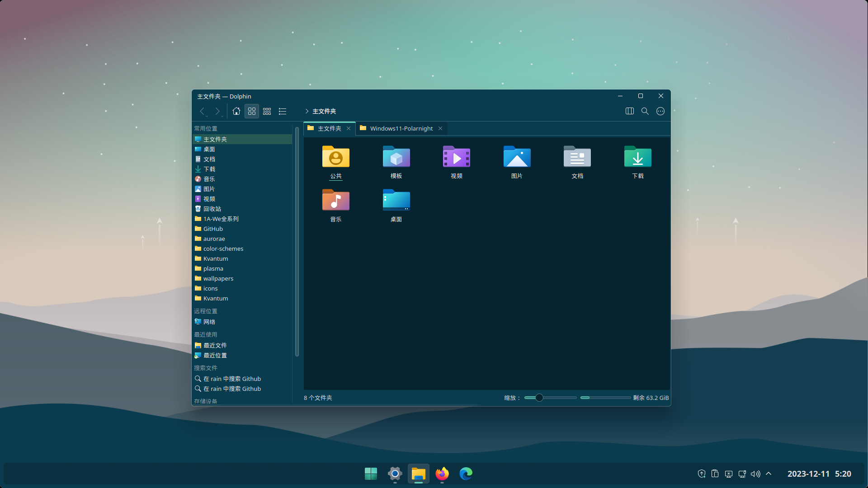This screenshot has height=488, width=868.
Task: Open the plasma sidebar bookmark
Action: point(243,268)
